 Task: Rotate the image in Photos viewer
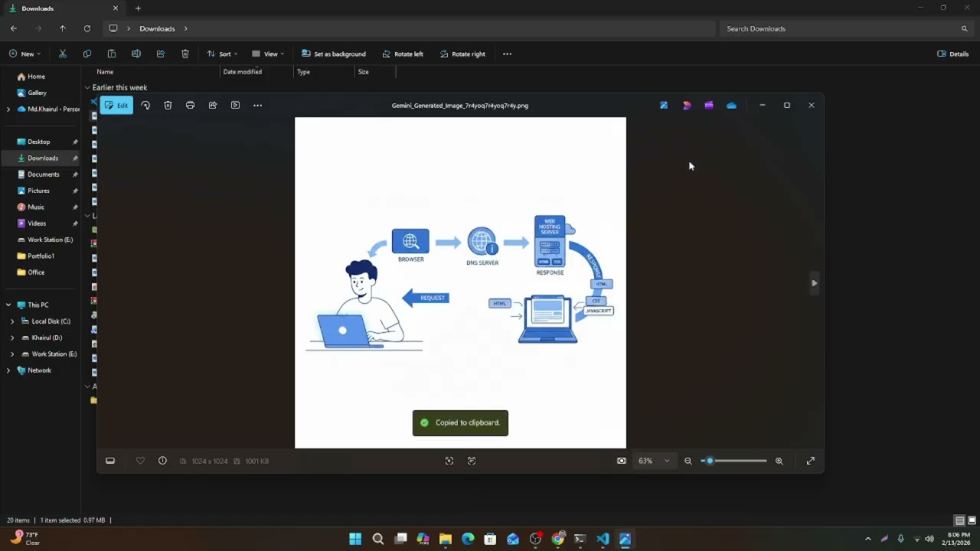[145, 106]
